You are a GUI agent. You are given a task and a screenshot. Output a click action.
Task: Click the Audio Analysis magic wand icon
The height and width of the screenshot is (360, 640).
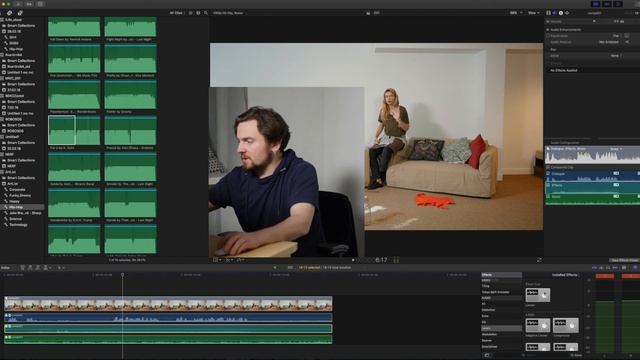tap(627, 42)
